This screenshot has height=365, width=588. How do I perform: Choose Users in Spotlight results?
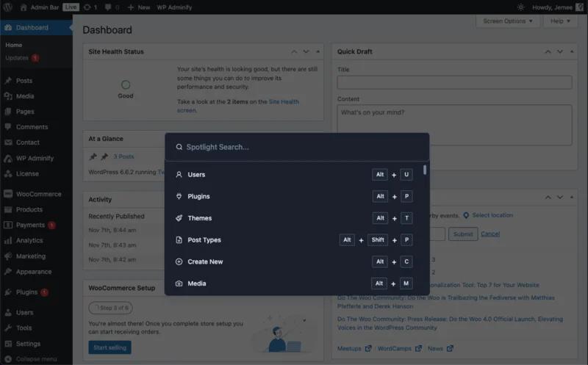(294, 175)
